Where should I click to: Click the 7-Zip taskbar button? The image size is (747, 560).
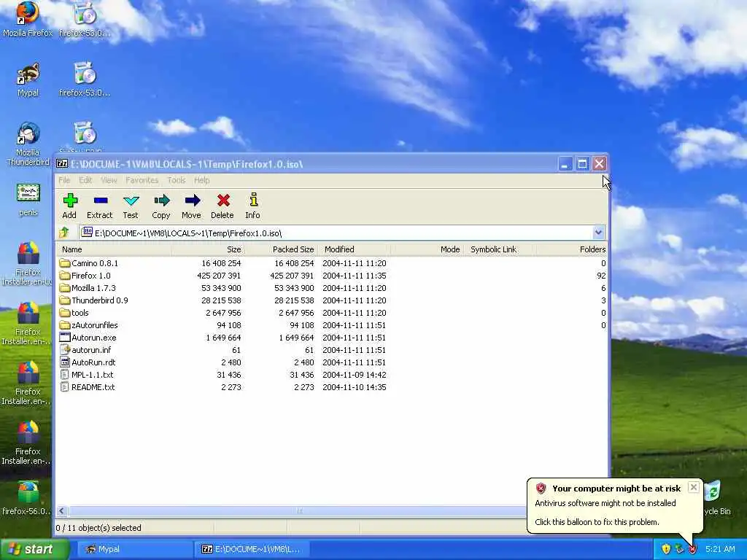click(252, 549)
